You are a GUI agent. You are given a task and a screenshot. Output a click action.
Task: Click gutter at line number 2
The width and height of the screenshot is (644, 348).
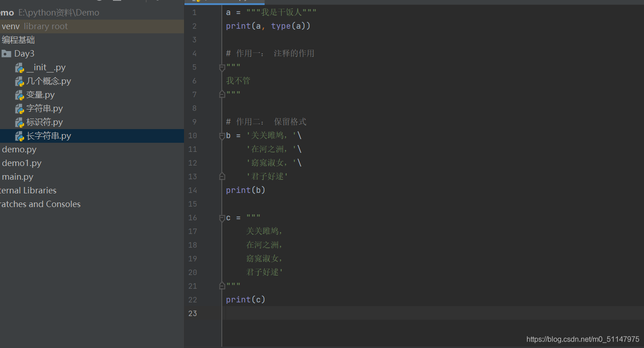(194, 26)
